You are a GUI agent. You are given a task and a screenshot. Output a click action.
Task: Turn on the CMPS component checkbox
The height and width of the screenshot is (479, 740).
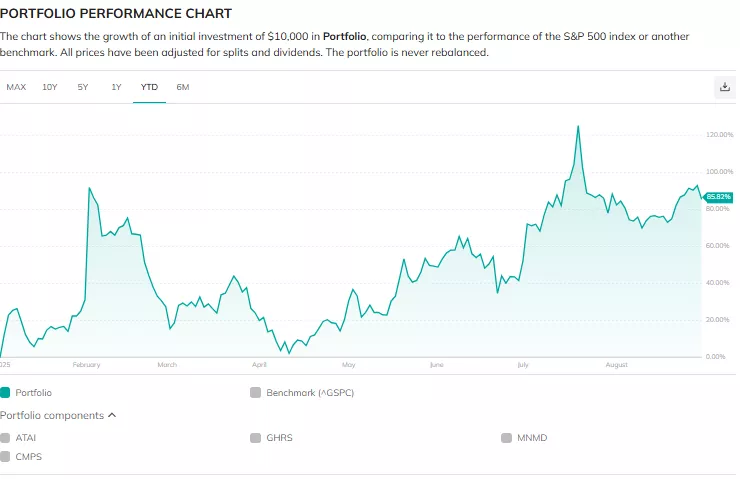[x=6, y=456]
